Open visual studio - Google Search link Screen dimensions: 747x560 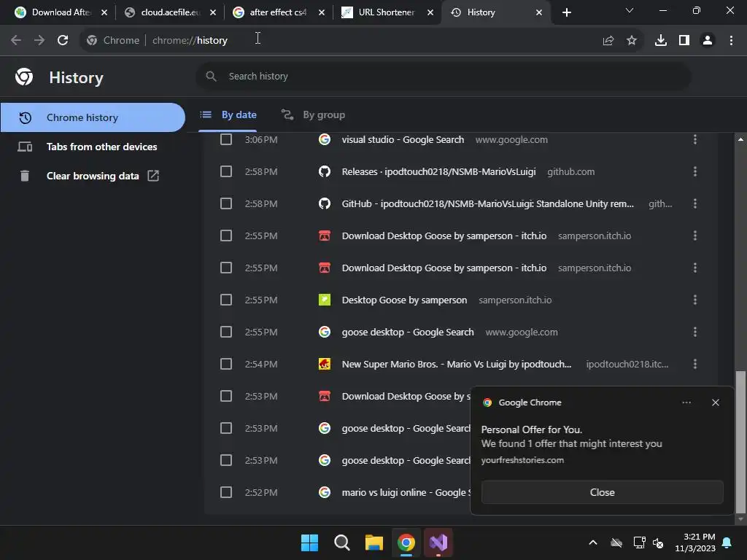point(403,139)
